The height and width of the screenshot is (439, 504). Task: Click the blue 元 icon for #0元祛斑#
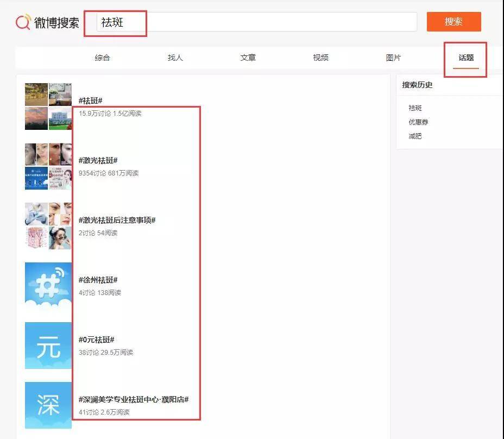48,346
